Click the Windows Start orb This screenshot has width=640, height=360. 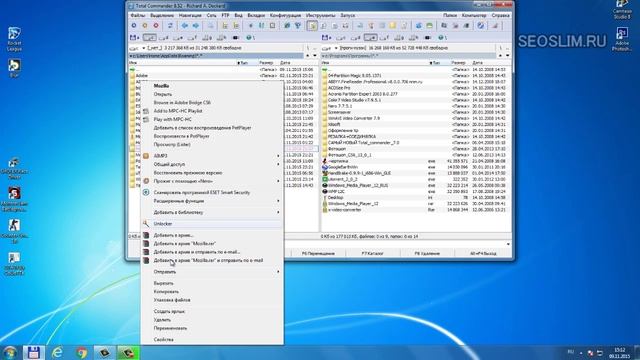pyautogui.click(x=10, y=352)
